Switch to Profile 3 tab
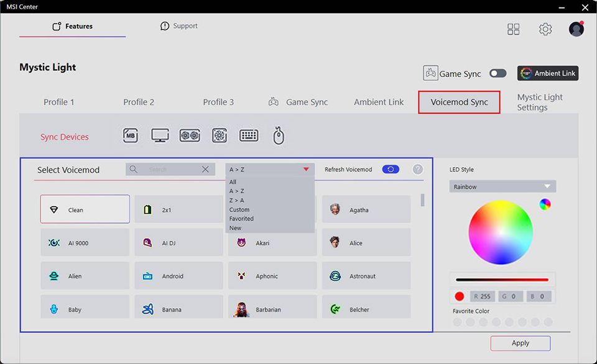The width and height of the screenshot is (597, 364). (x=218, y=102)
